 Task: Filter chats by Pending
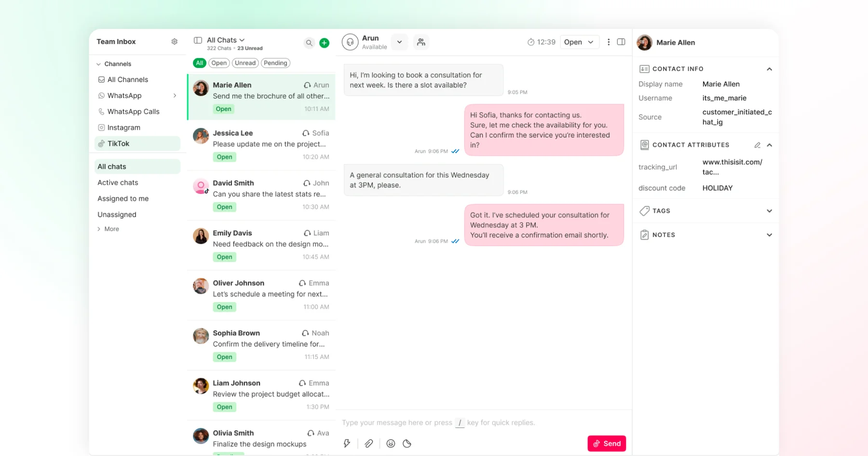click(275, 63)
